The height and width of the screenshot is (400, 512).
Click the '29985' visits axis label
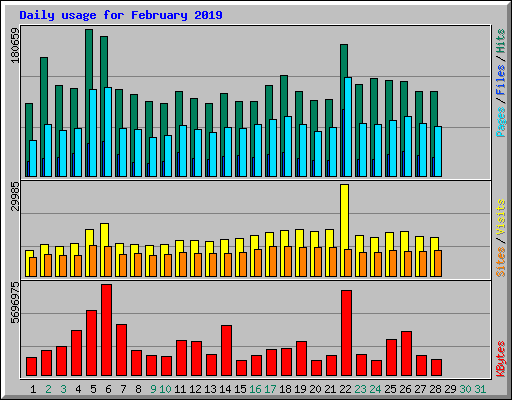tap(15, 197)
